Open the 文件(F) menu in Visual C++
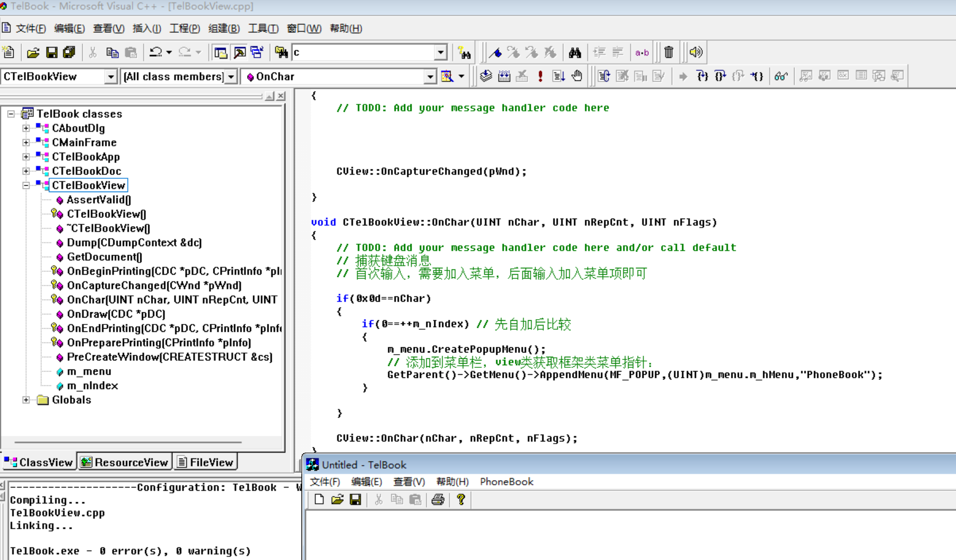This screenshot has height=560, width=956. 30,29
